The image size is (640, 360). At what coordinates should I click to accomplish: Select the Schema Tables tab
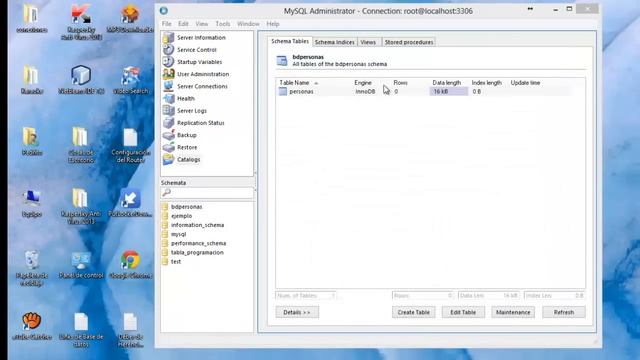click(x=290, y=41)
